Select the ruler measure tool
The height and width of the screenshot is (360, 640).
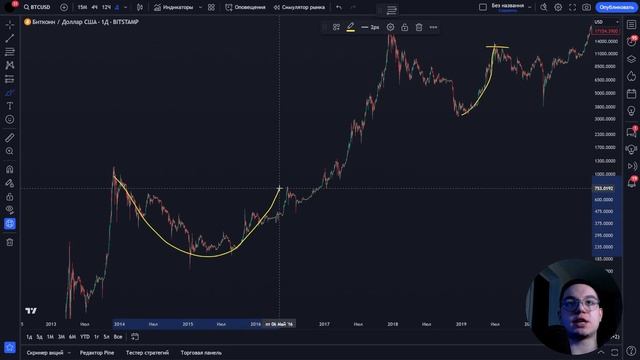[x=10, y=138]
